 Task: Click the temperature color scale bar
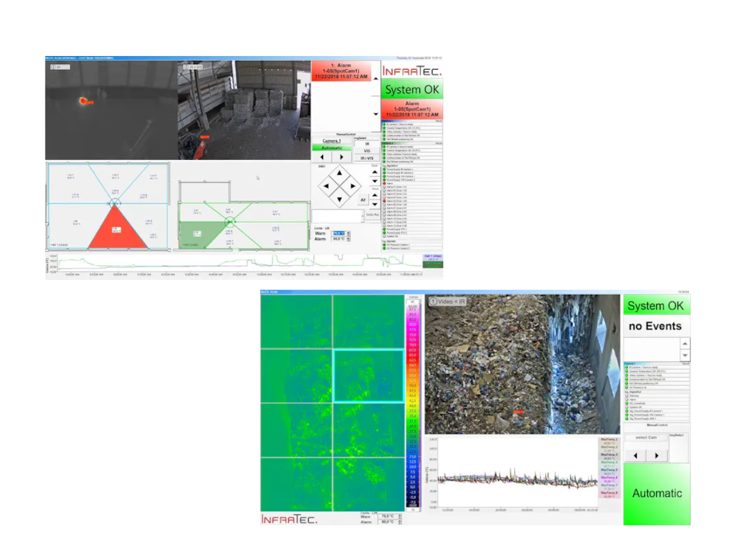413,404
